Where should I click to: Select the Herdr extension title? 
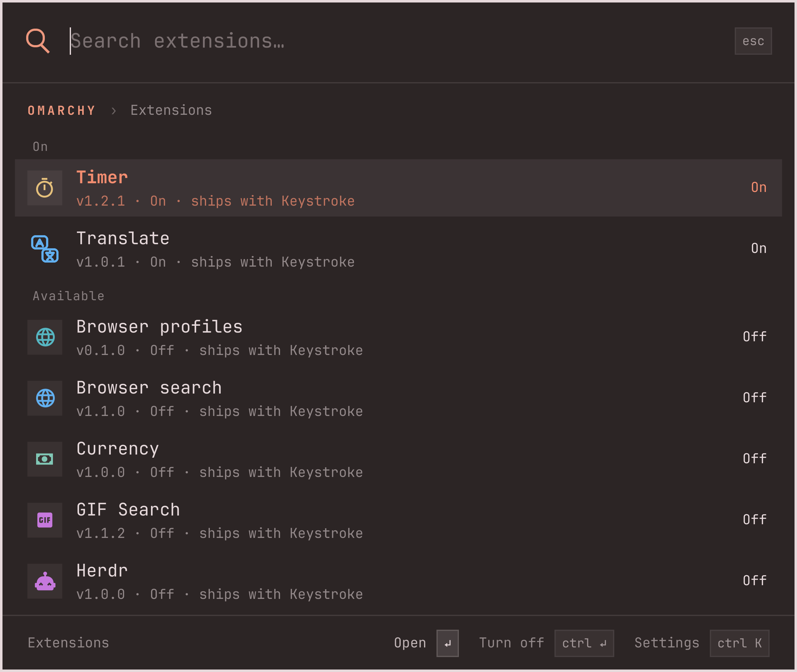102,571
